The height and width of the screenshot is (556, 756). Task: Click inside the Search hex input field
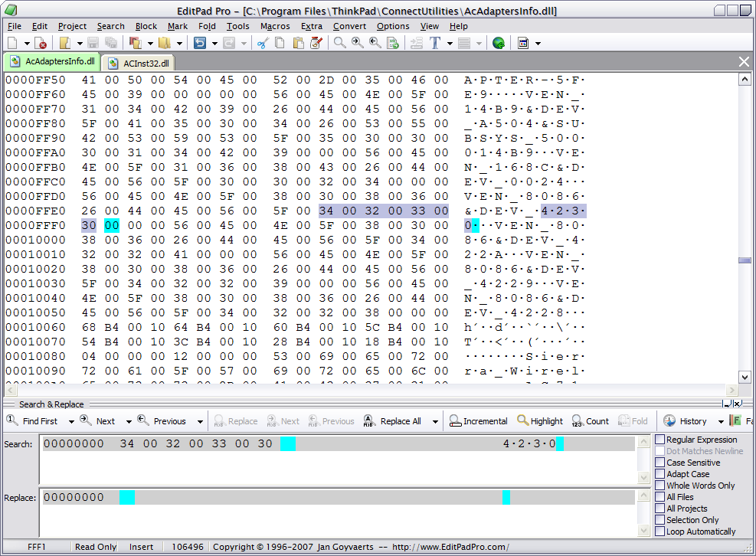point(339,460)
